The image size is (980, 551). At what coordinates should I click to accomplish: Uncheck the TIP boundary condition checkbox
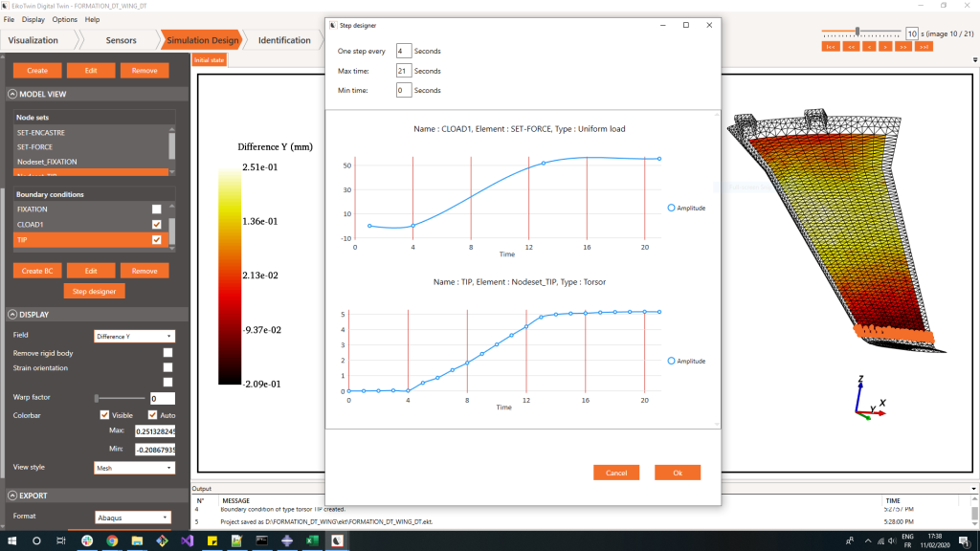(x=156, y=239)
